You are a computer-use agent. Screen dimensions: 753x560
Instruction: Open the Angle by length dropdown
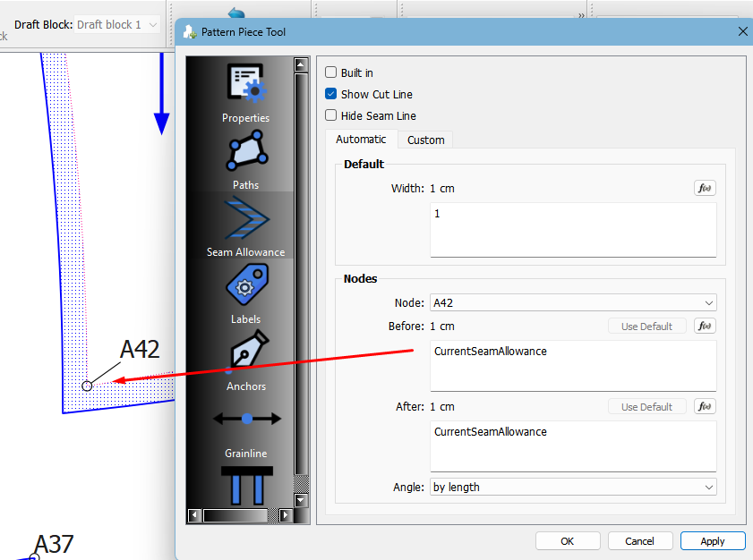573,488
